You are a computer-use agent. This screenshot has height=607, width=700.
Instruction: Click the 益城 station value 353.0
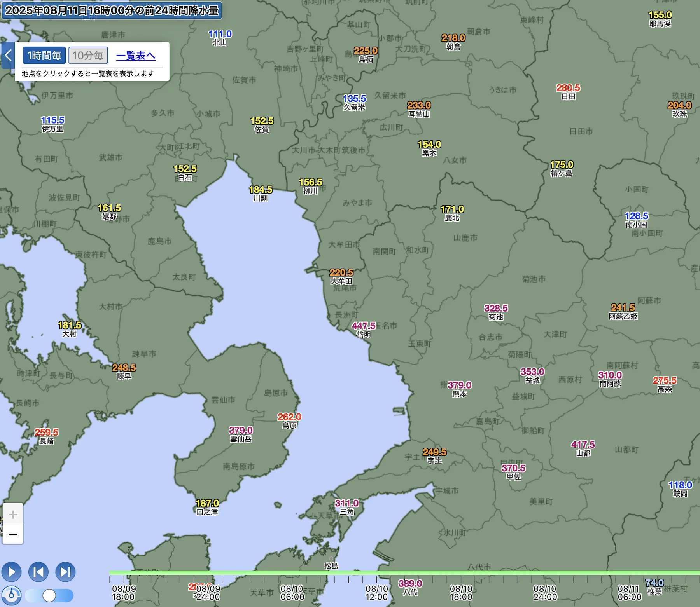(x=532, y=372)
